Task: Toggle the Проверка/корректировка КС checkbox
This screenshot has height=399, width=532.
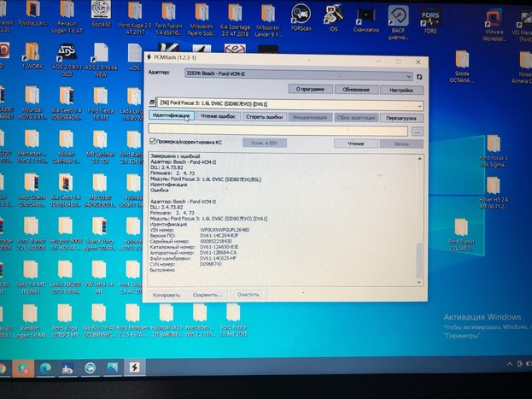Action: click(153, 144)
